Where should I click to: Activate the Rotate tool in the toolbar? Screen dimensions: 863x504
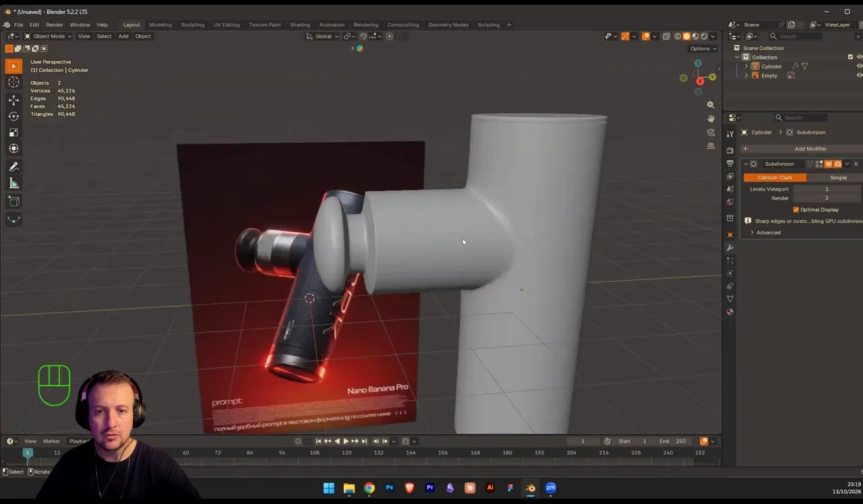tap(13, 116)
